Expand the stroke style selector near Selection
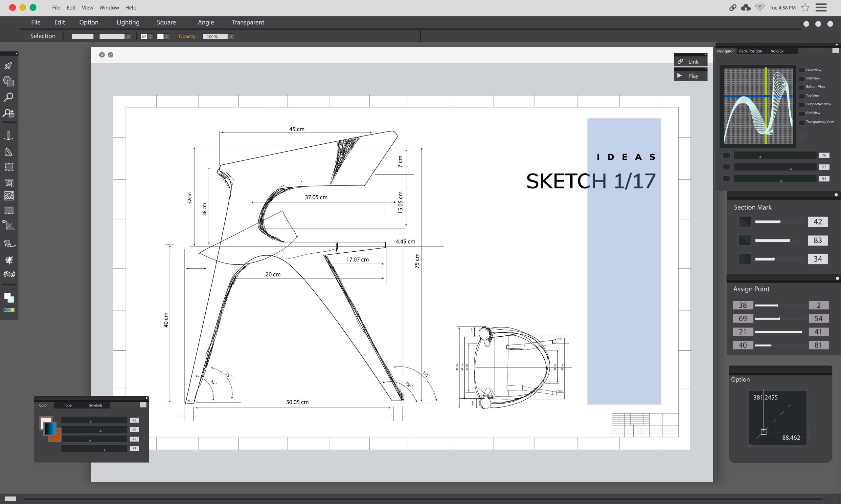 point(128,36)
